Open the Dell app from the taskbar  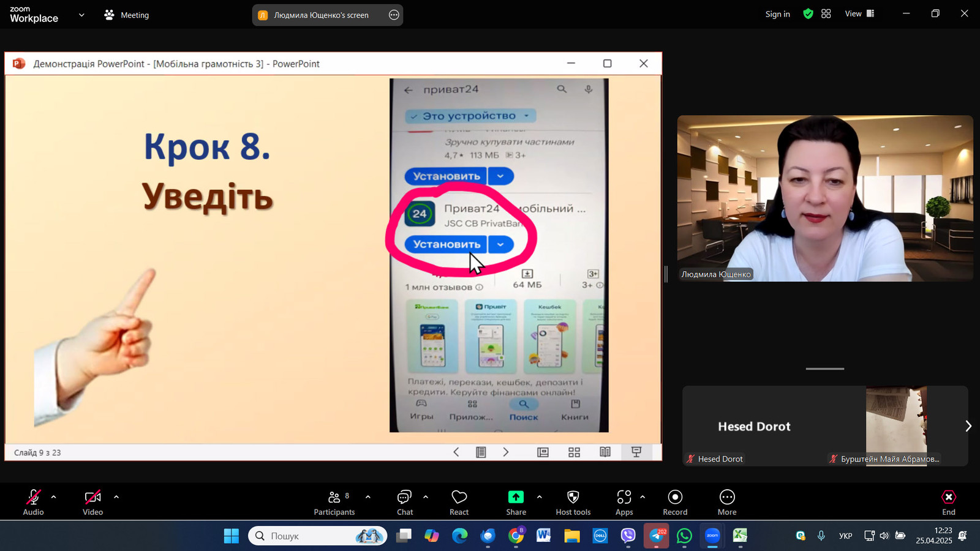(x=600, y=536)
